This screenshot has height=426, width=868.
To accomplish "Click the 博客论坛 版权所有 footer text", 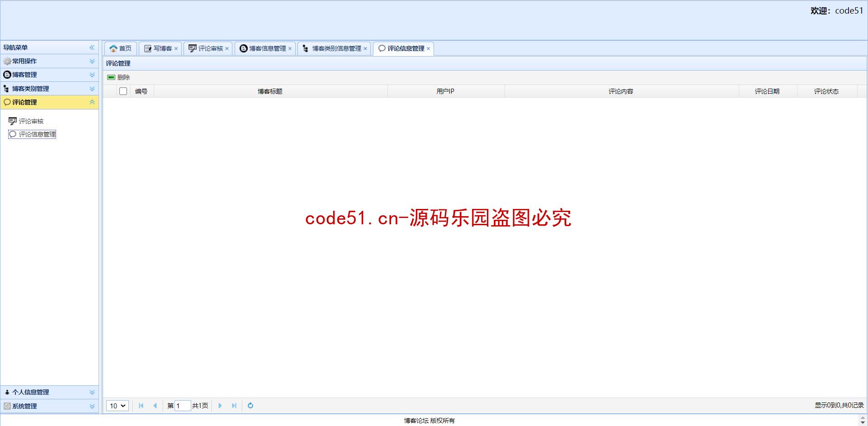I will (x=429, y=421).
